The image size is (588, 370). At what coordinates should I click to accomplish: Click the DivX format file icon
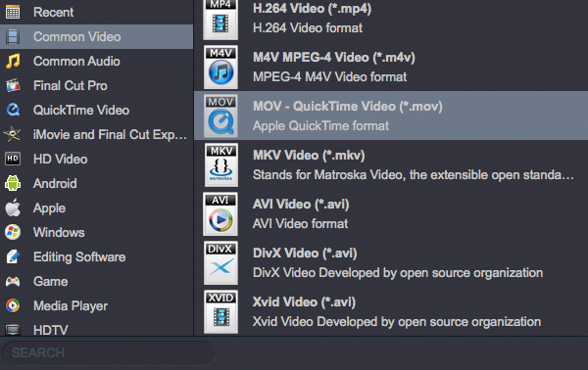click(x=220, y=263)
